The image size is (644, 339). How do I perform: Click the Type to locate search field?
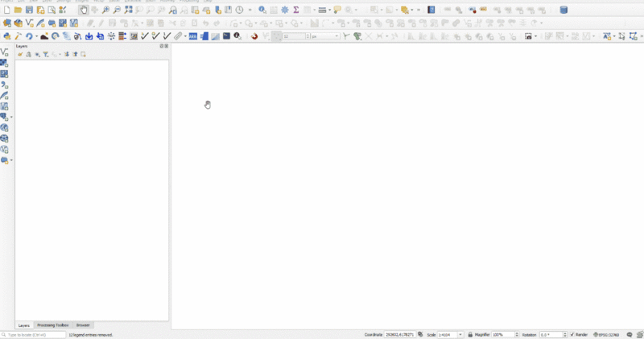coord(34,334)
